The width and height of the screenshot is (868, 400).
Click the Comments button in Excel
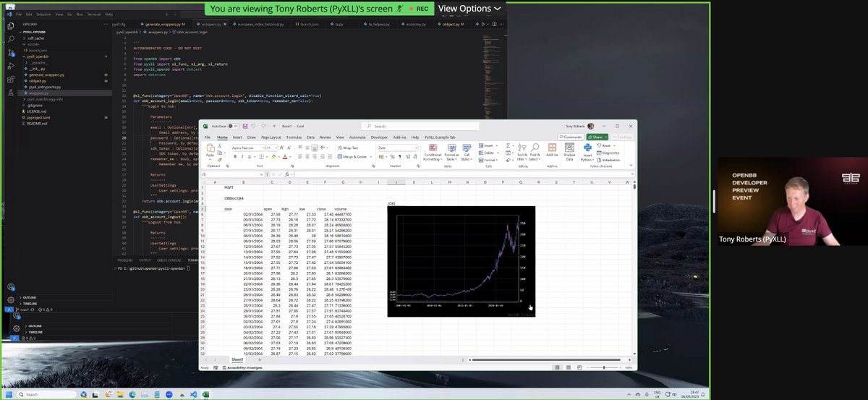tap(570, 137)
